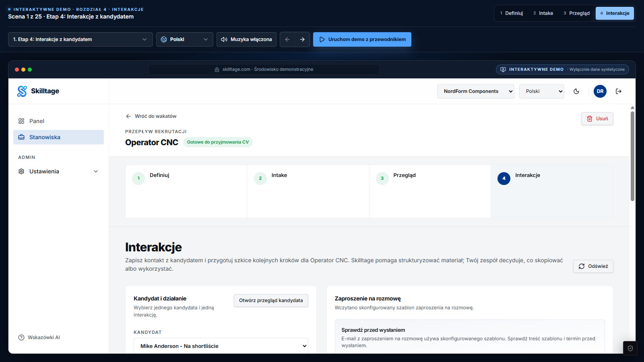The image size is (644, 362).
Task: Click the skilltage.com address bar
Action: tap(264, 70)
